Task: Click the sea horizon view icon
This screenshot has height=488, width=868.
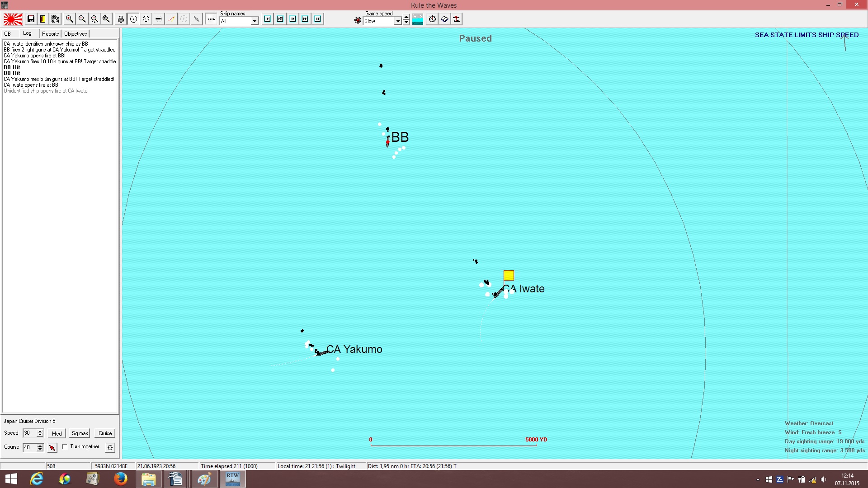Action: 418,19
